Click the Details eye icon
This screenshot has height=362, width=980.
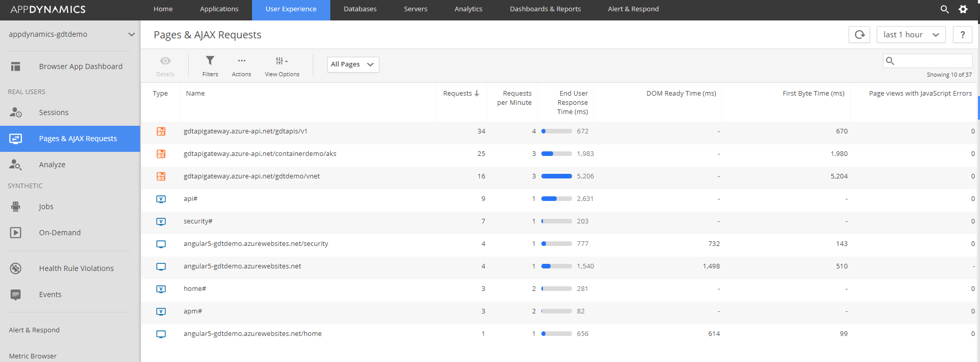tap(165, 61)
